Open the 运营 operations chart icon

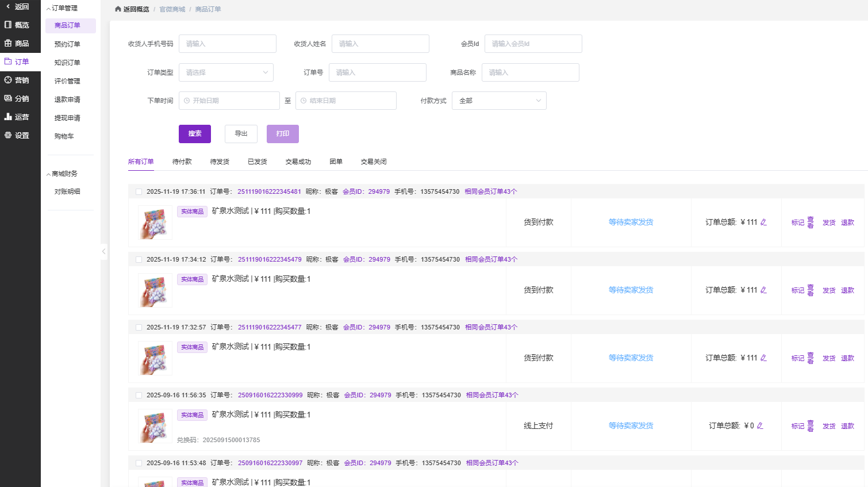pyautogui.click(x=8, y=117)
